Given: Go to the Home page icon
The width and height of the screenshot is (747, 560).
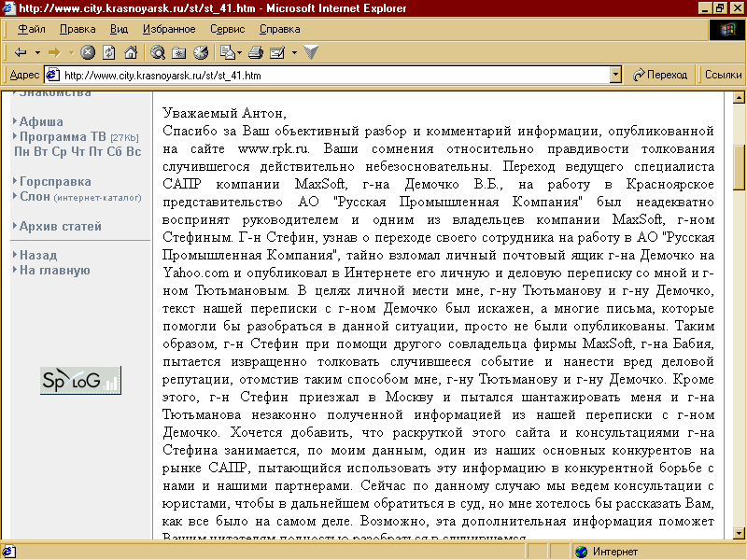Looking at the screenshot, I should pos(131,52).
